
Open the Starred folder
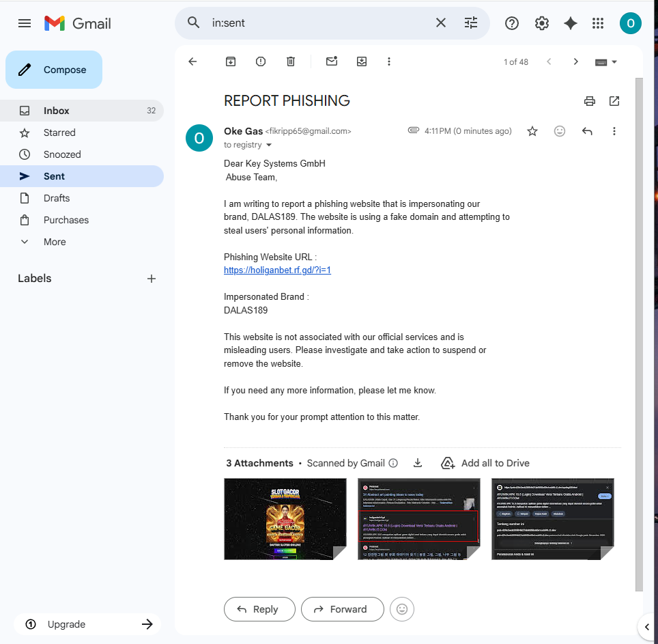click(x=82, y=132)
